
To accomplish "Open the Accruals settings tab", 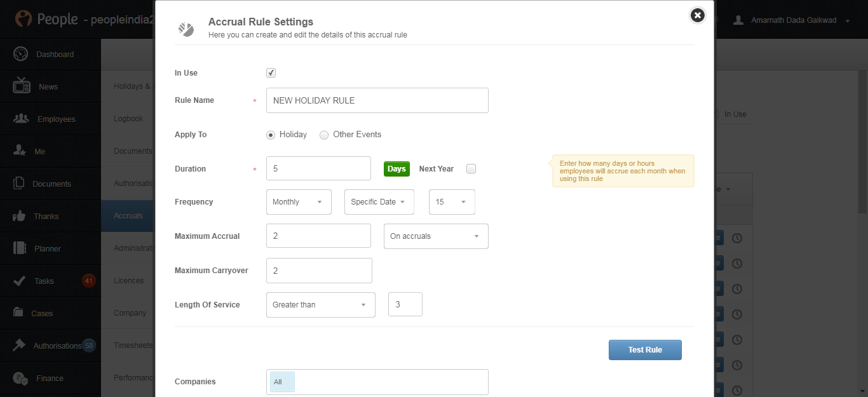I will [x=128, y=216].
